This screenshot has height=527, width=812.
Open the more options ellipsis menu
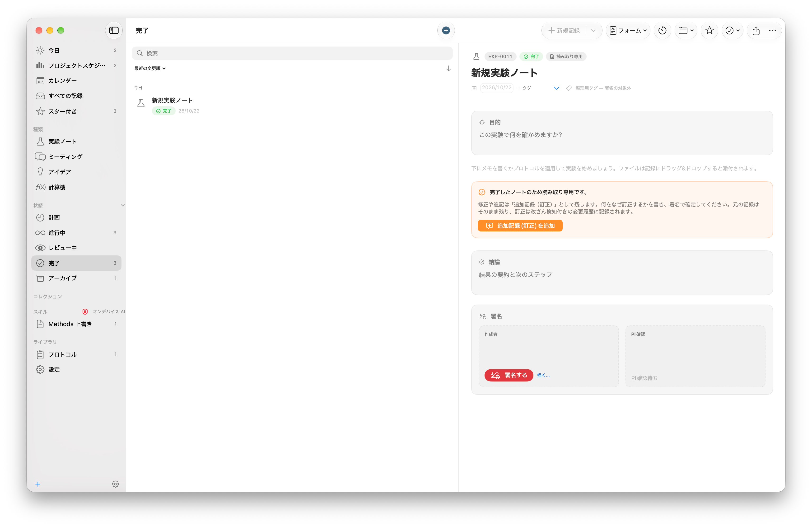(x=772, y=31)
